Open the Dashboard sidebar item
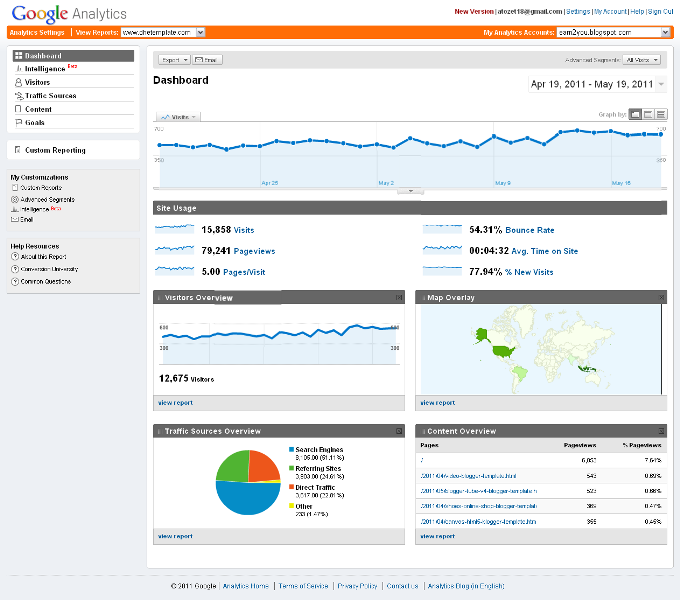Image resolution: width=680 pixels, height=600 pixels. tap(73, 56)
